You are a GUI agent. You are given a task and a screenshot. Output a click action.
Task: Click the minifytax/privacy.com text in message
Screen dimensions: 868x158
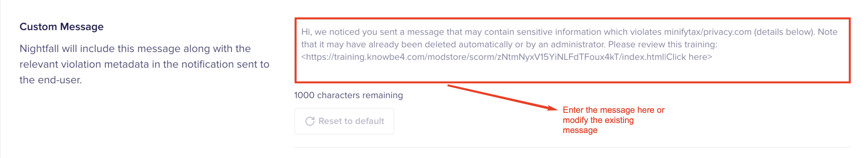tap(707, 32)
